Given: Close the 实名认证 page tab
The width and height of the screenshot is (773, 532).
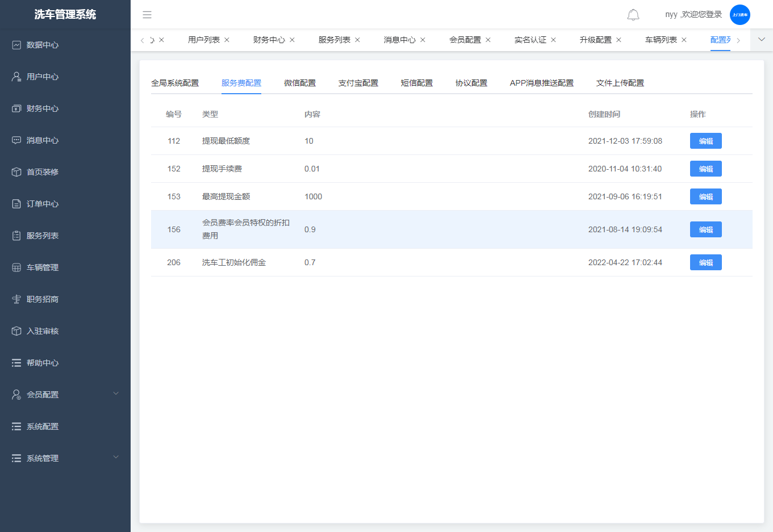Looking at the screenshot, I should pyautogui.click(x=553, y=40).
